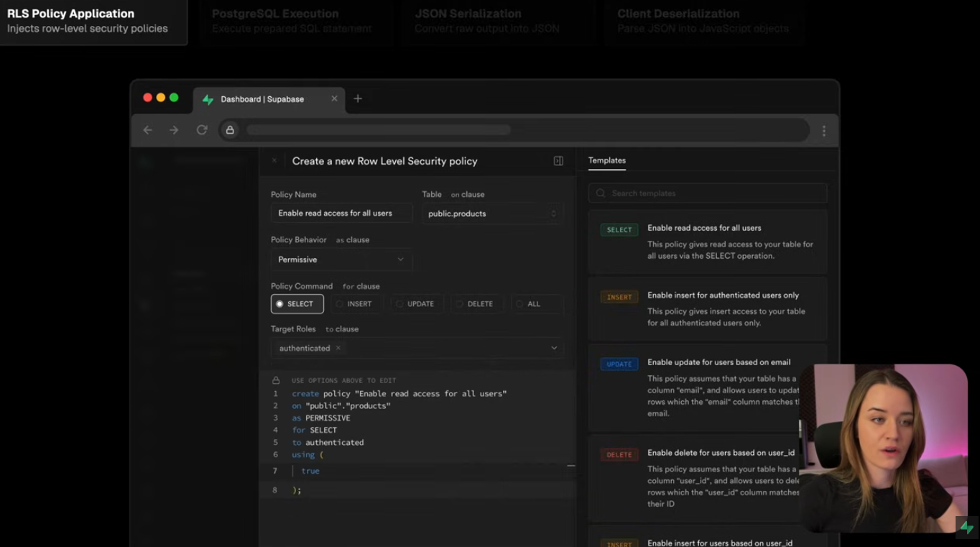The image size is (980, 547).
Task: Close the Dashboard | Supabase tab
Action: [334, 98]
